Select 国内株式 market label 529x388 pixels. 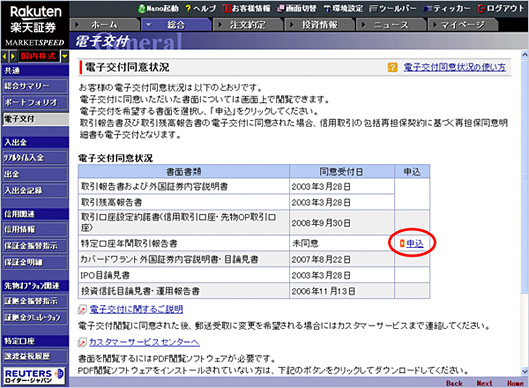38,56
